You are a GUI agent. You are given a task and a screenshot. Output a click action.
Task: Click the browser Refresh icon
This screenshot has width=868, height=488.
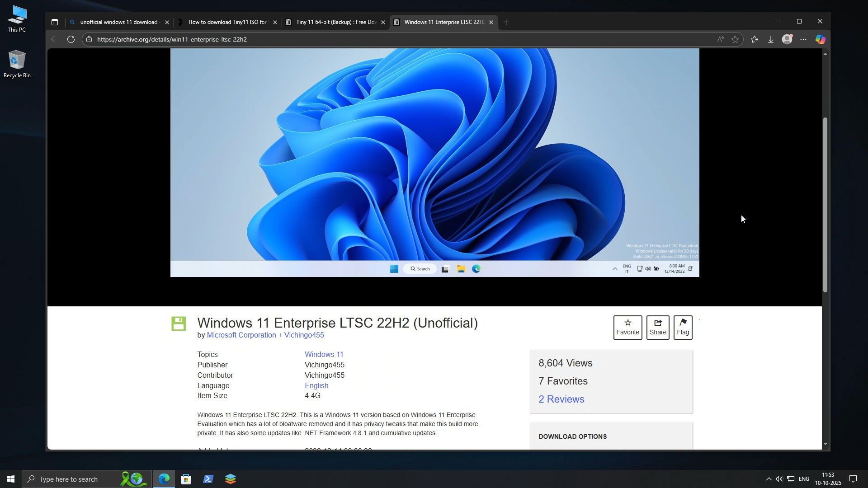pos(71,39)
